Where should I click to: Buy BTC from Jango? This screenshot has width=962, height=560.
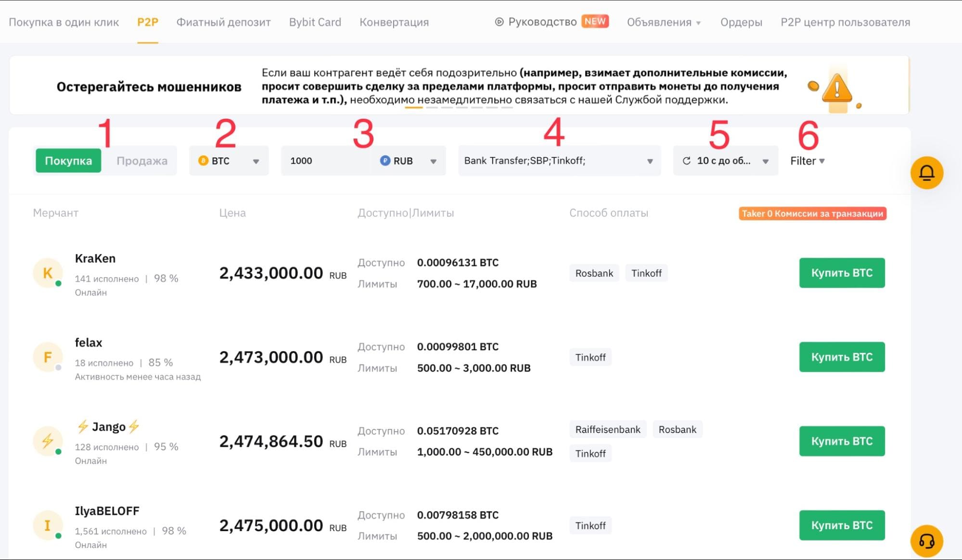842,441
